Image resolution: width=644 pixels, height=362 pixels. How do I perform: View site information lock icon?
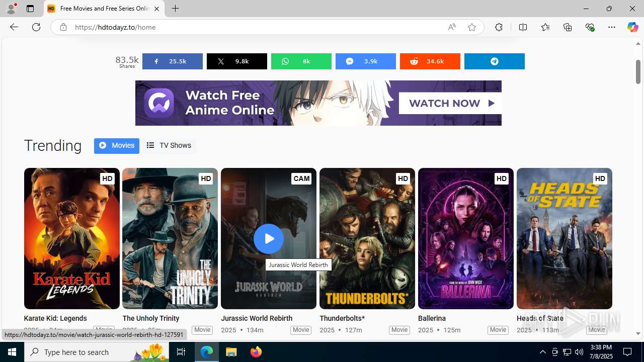[63, 27]
